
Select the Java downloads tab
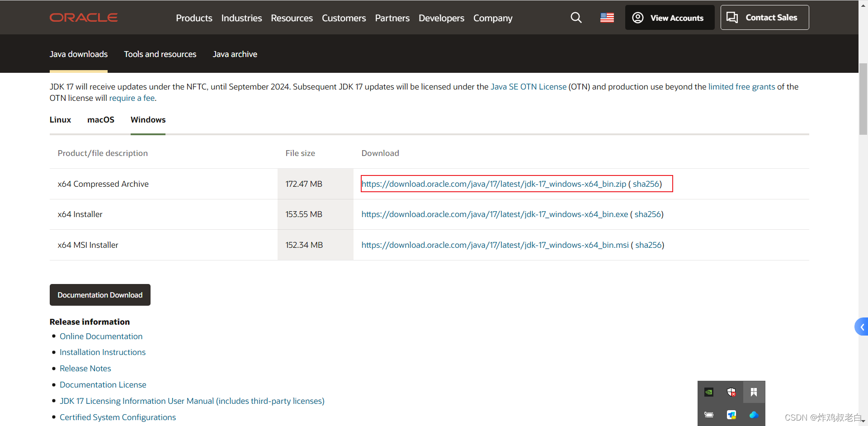(x=79, y=54)
